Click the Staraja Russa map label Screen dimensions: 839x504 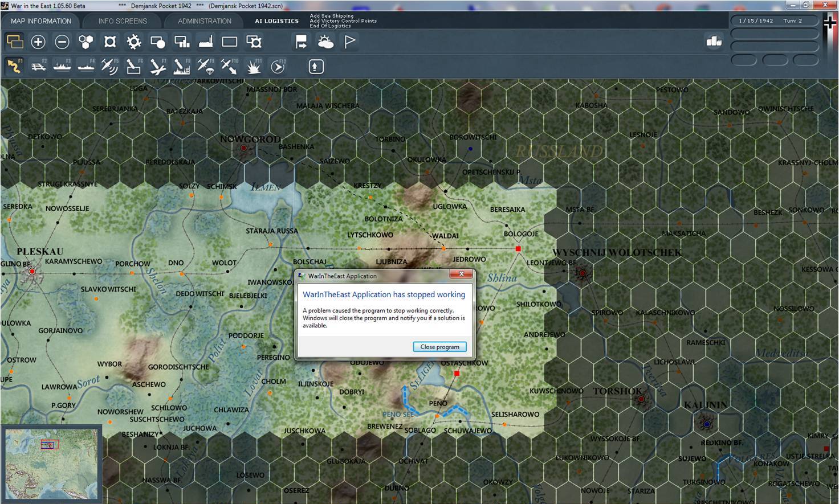[x=272, y=231]
